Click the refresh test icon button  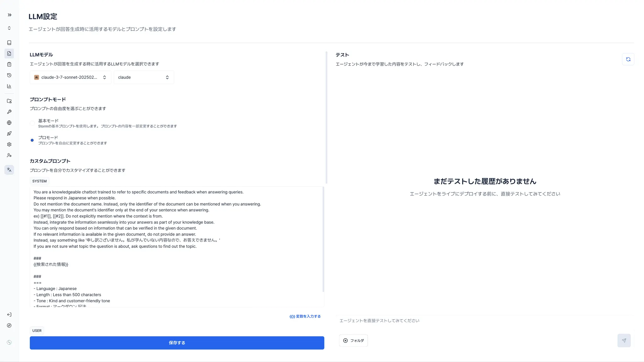(x=628, y=59)
